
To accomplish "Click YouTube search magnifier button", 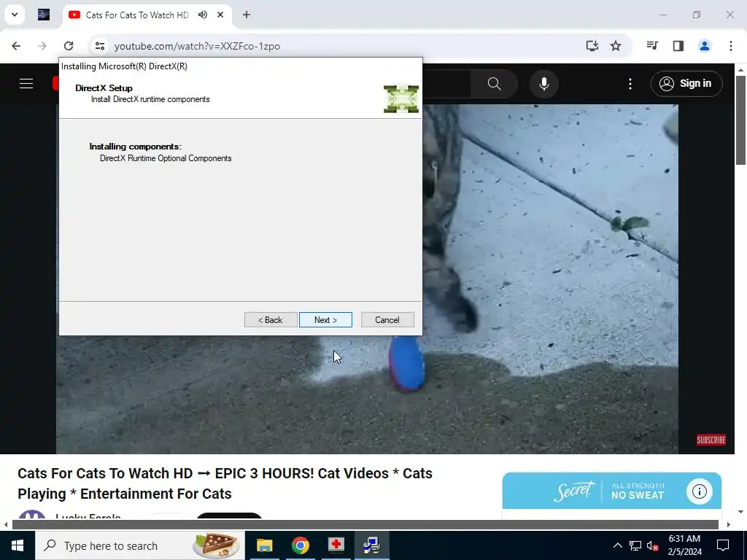I will (x=495, y=84).
